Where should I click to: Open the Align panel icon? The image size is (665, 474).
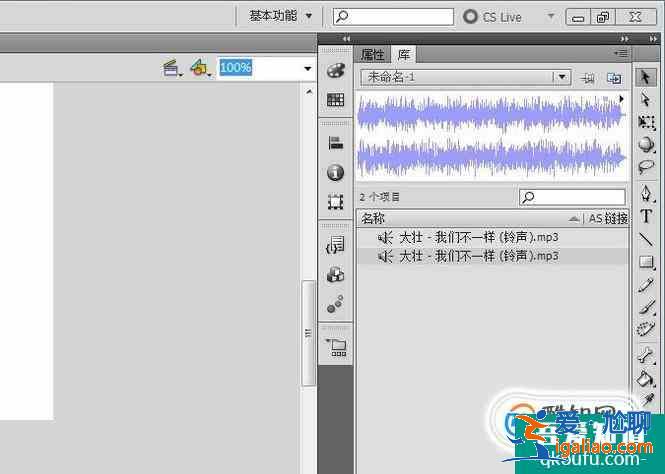pos(335,143)
